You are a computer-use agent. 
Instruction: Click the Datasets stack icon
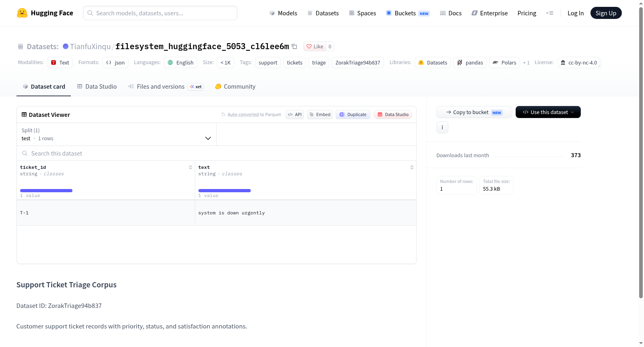click(x=21, y=46)
